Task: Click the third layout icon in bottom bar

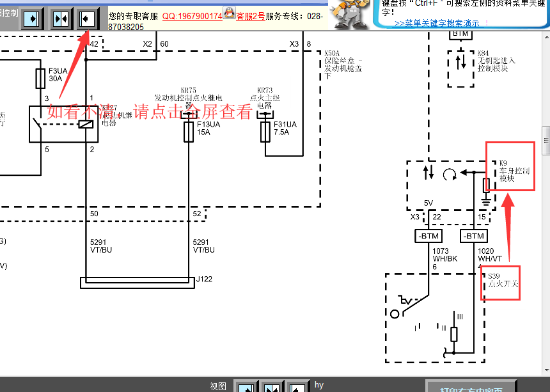Action: point(296,387)
